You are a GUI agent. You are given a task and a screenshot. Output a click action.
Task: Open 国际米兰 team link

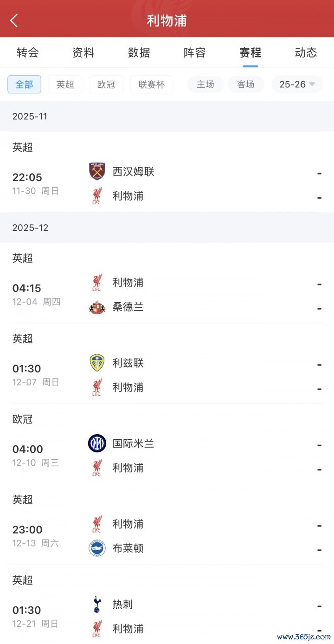(x=133, y=443)
